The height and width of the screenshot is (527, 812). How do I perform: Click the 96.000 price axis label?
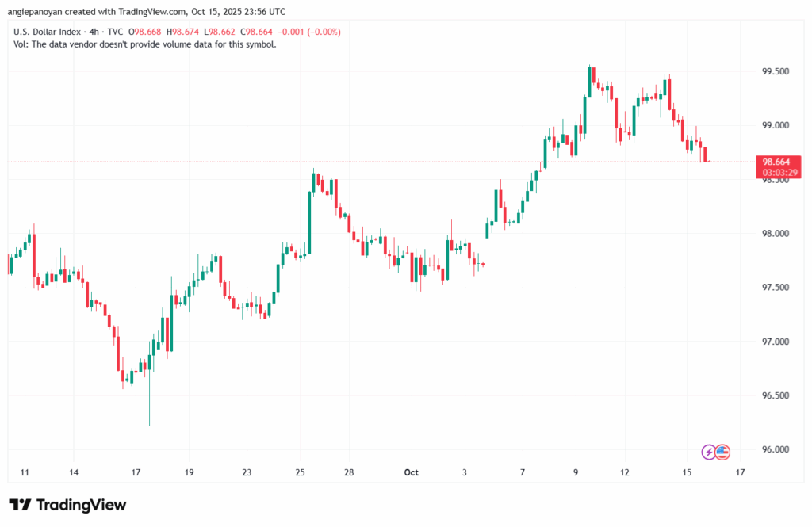pos(775,449)
